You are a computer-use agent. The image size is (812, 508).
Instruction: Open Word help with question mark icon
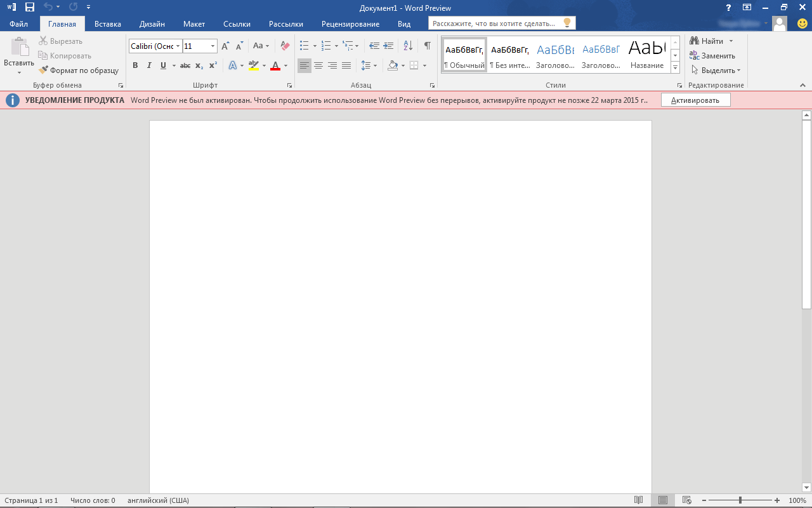click(728, 8)
